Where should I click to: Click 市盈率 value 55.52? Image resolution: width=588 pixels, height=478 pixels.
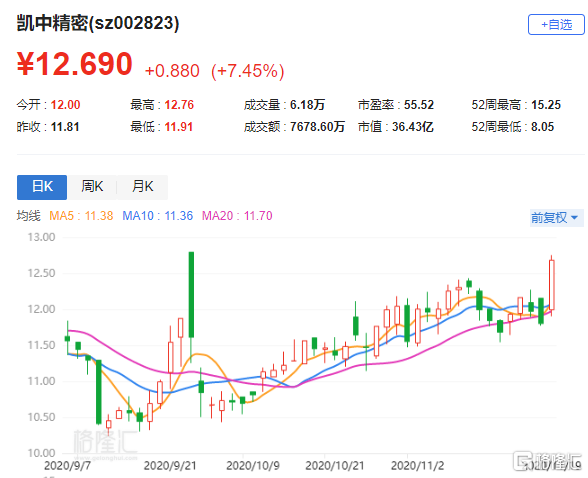[x=419, y=105]
